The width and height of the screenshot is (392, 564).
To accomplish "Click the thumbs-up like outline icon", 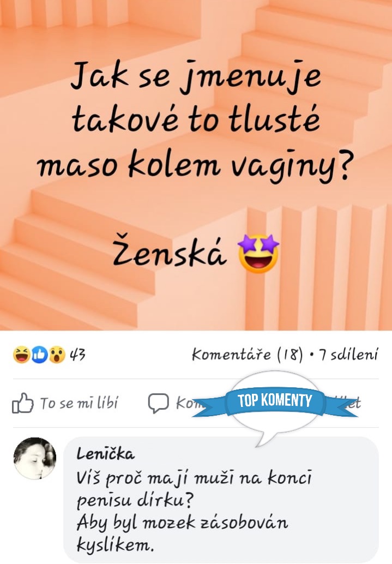I will (x=23, y=403).
